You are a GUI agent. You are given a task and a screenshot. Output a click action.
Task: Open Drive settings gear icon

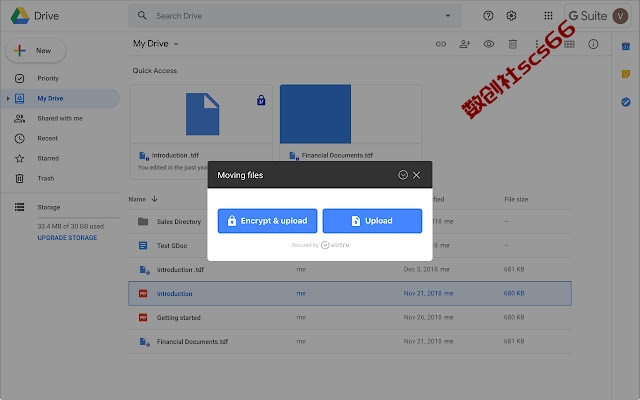coord(511,16)
